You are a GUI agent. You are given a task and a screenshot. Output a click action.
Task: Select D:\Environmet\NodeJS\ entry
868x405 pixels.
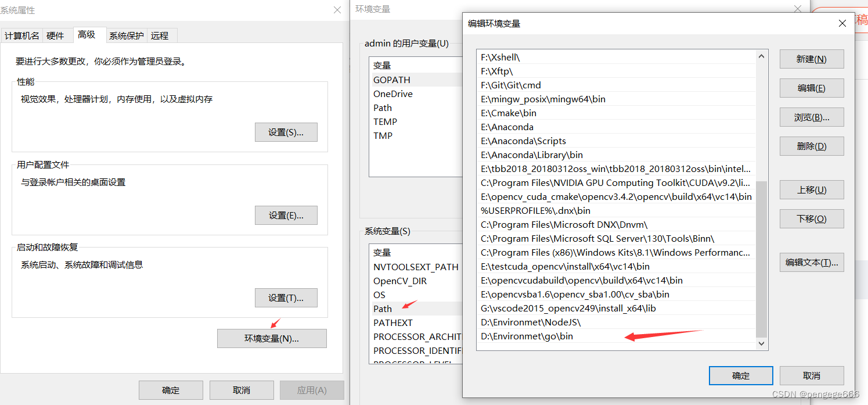(617, 322)
